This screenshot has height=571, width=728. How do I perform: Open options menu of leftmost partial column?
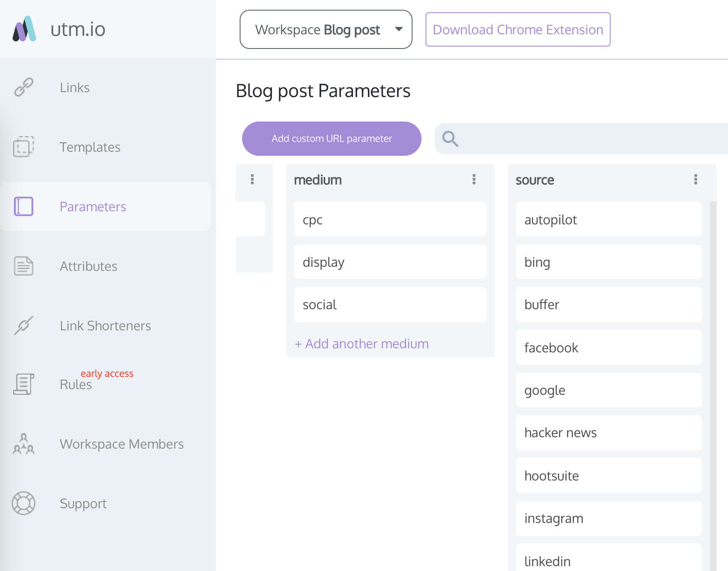(x=252, y=179)
